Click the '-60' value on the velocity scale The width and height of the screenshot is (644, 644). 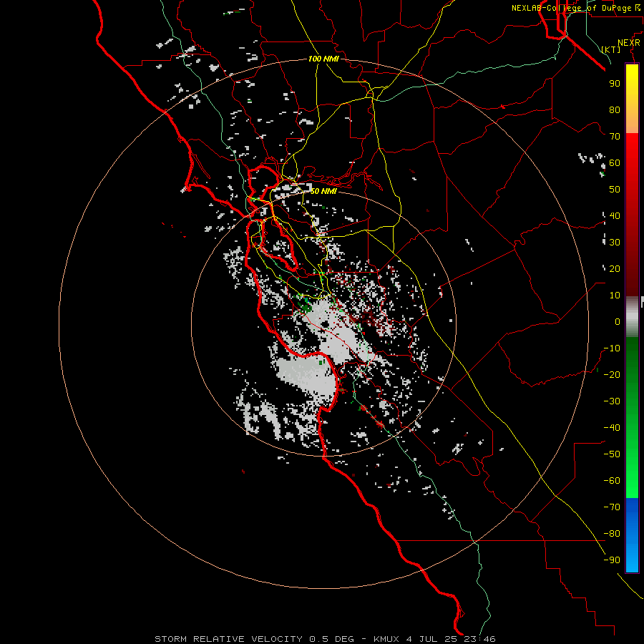pos(612,481)
